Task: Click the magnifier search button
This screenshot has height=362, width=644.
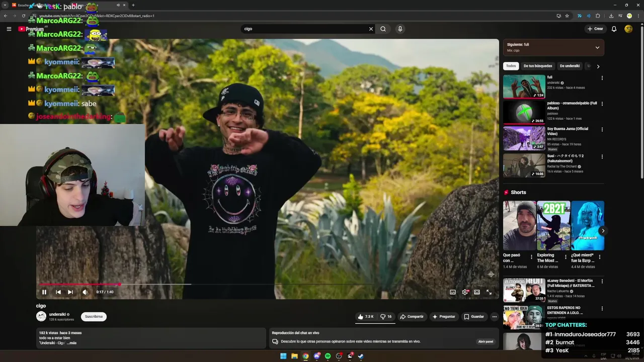Action: click(x=383, y=29)
